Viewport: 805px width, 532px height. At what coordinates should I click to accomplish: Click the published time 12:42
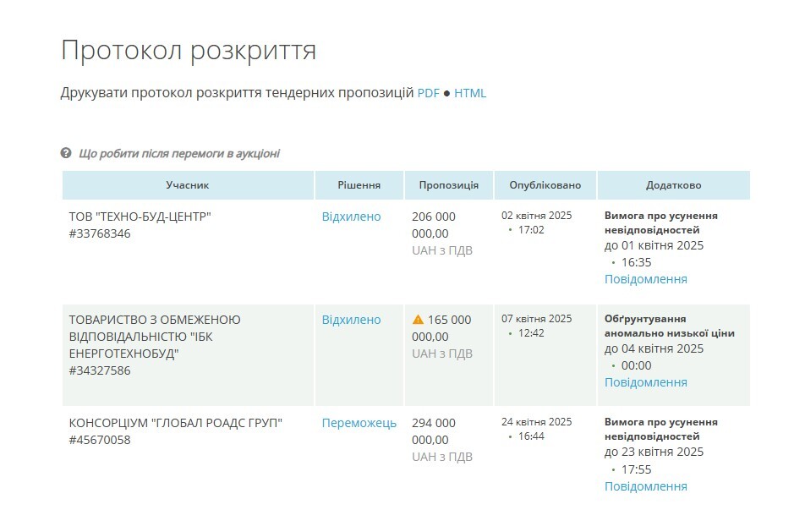point(531,333)
